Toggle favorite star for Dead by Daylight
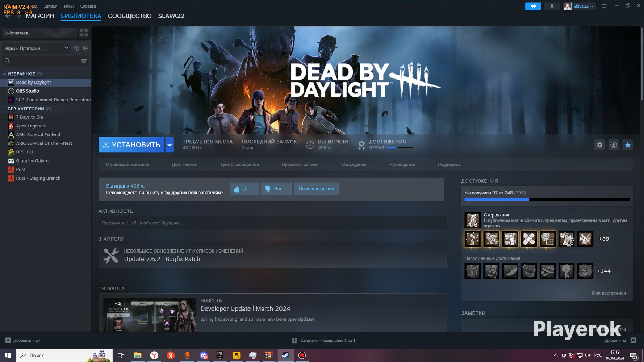 tap(628, 145)
